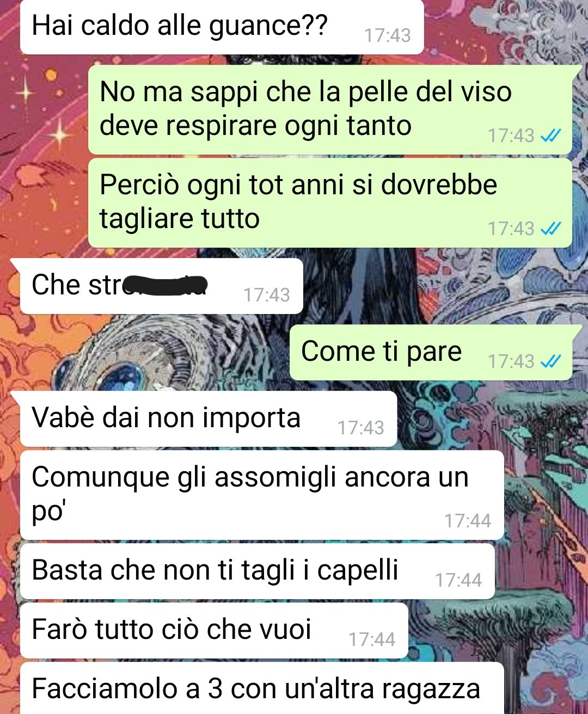Tap the 'Comunque gli assomigli ancora un po' bubble
Image resolution: width=588 pixels, height=714 pixels.
tap(262, 495)
